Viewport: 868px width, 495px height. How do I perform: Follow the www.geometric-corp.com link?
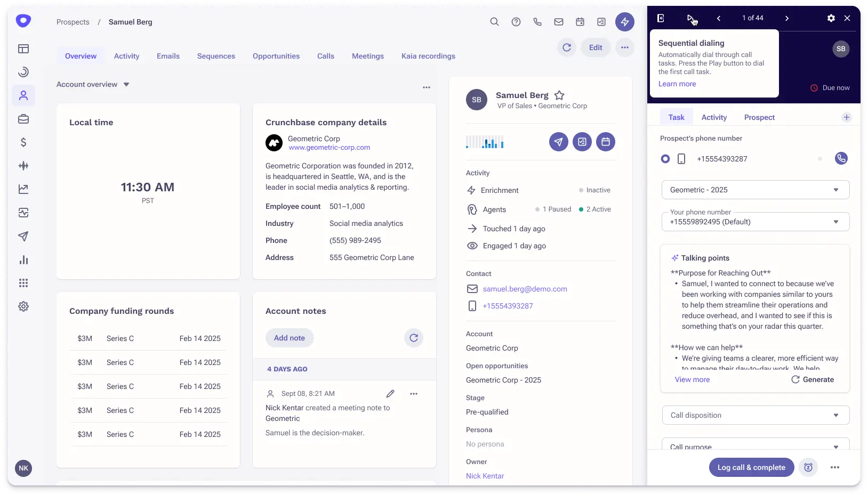tap(329, 148)
